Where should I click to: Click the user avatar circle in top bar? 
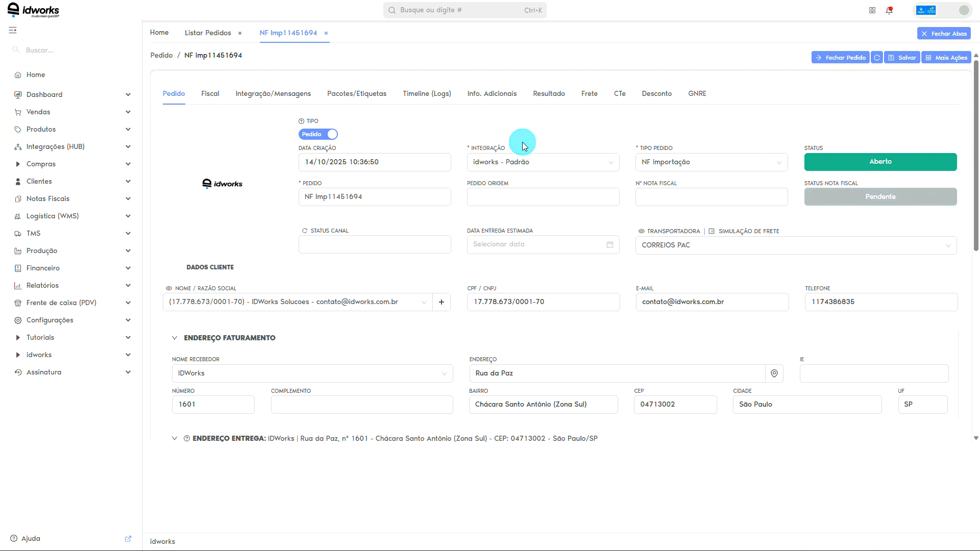[964, 10]
